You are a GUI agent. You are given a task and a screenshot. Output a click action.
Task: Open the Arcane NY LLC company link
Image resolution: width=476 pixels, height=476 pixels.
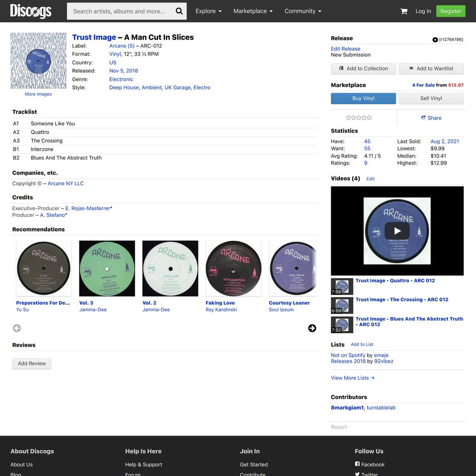click(66, 183)
